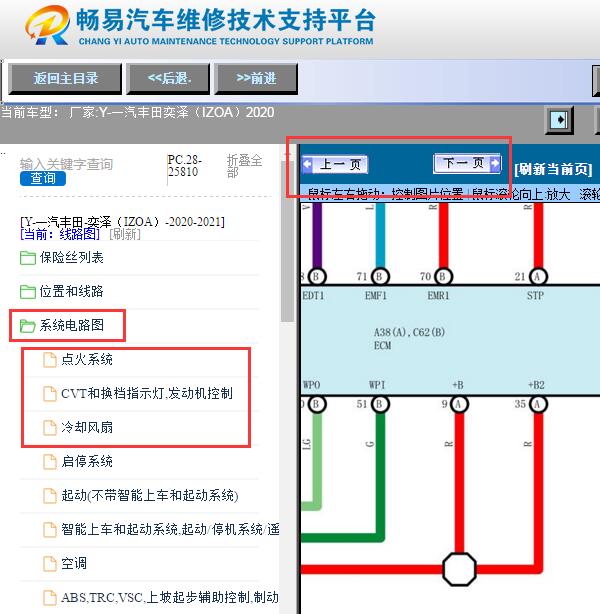Open the 启停系统 diagram
This screenshot has height=614, width=600.
tap(87, 461)
